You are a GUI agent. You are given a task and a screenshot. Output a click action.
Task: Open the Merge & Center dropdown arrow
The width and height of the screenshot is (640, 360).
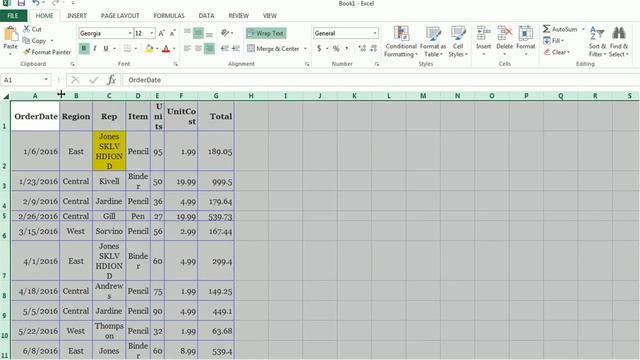coord(305,49)
